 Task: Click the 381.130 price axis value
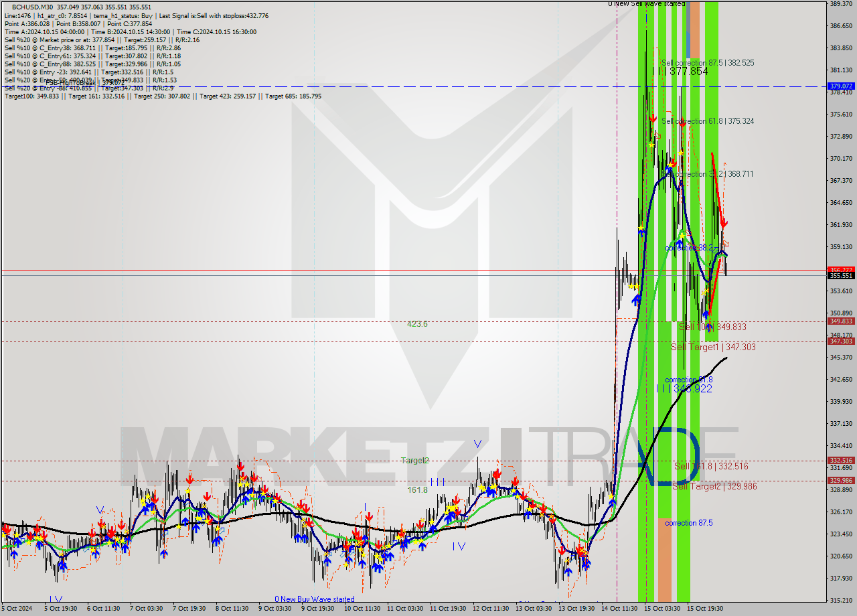pos(841,70)
